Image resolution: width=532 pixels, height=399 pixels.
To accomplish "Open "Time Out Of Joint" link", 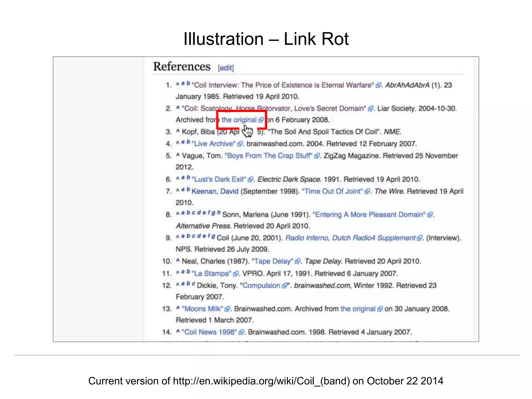I will tap(332, 191).
